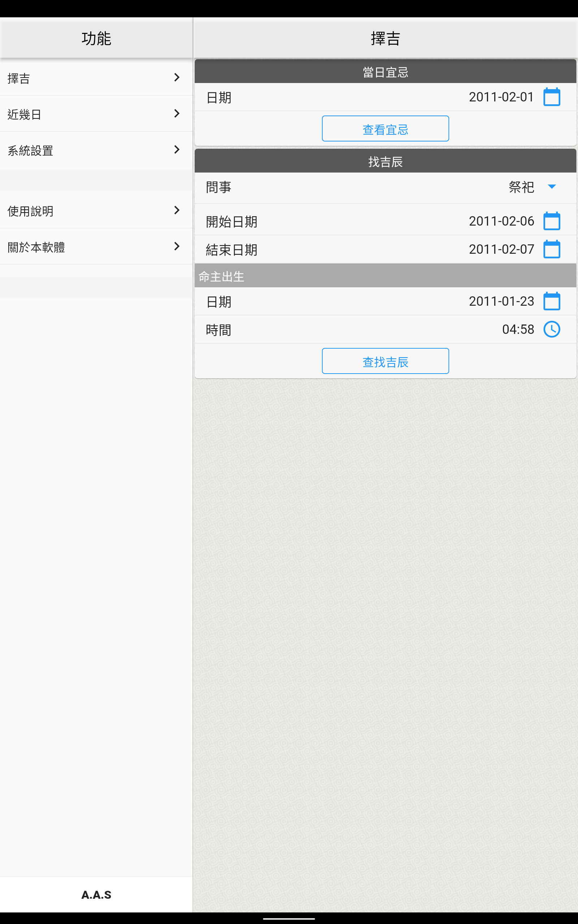Click the chevron beside 擇吉

click(x=177, y=78)
